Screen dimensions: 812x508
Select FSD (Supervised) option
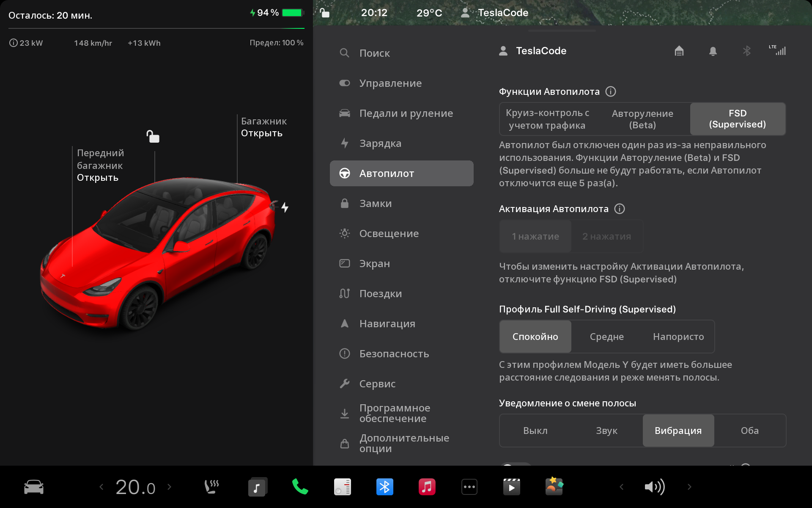738,119
